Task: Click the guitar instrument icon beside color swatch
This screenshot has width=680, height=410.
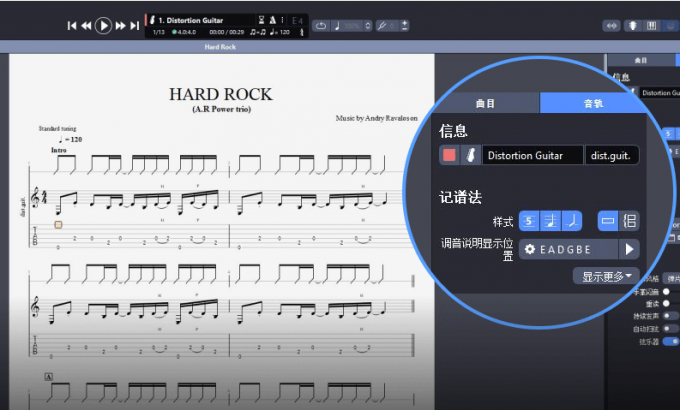Action: (471, 155)
